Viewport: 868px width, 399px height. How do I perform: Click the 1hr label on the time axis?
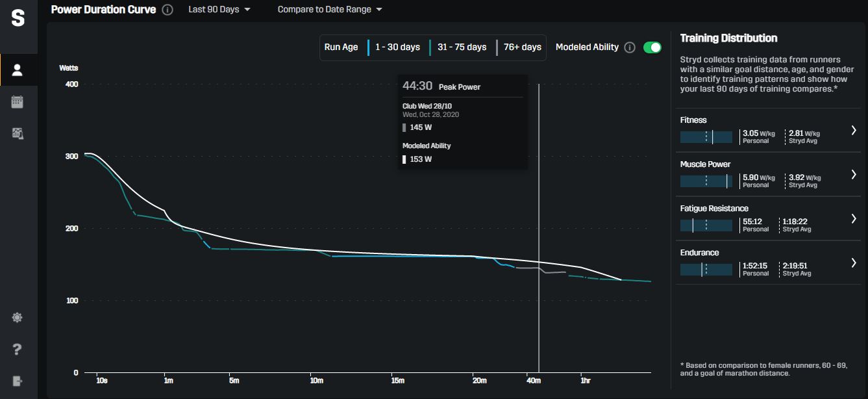585,381
